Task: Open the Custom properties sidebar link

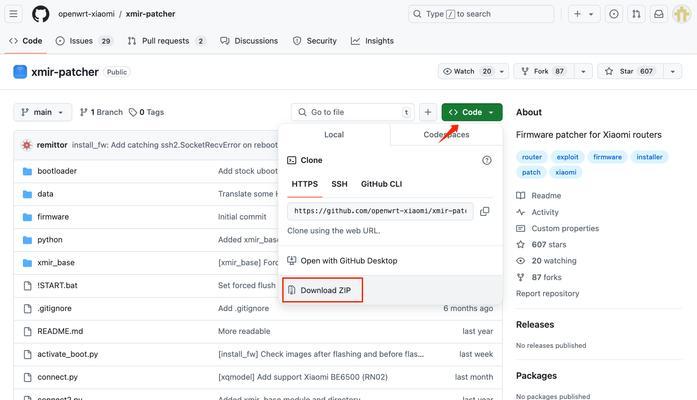Action: [x=557, y=228]
